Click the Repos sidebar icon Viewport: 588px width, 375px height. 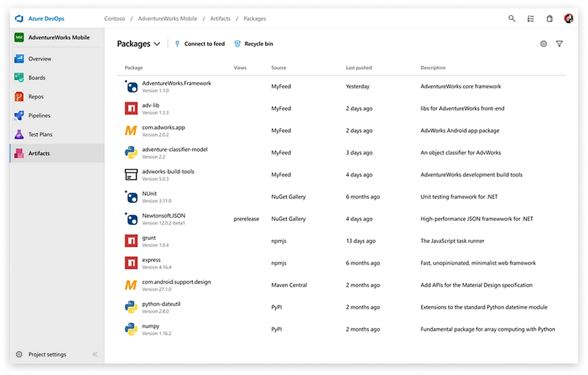19,96
